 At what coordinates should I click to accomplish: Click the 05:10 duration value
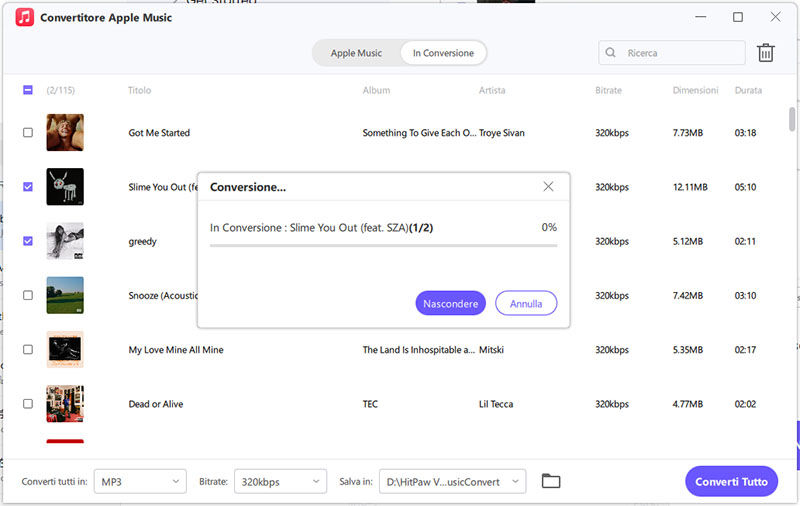point(745,187)
